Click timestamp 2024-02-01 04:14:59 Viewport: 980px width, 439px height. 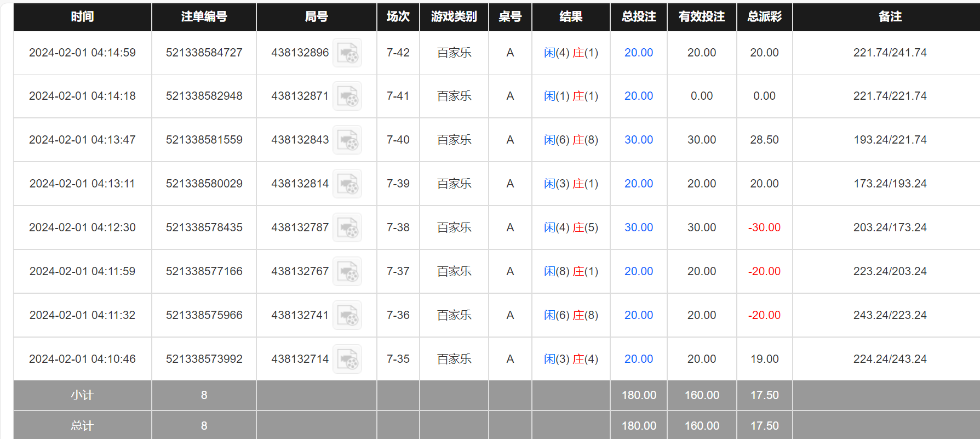click(x=82, y=53)
